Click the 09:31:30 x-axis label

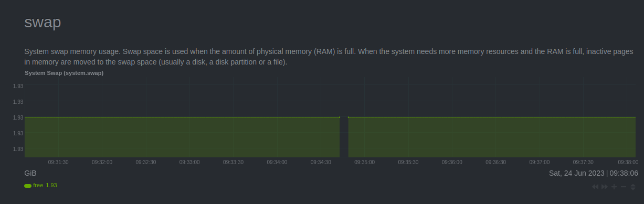pyautogui.click(x=58, y=162)
